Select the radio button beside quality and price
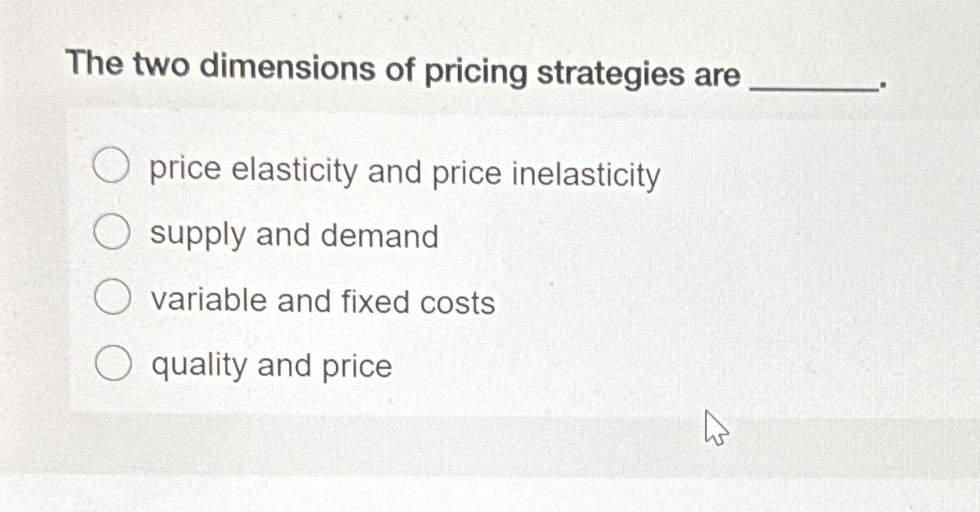 (113, 361)
